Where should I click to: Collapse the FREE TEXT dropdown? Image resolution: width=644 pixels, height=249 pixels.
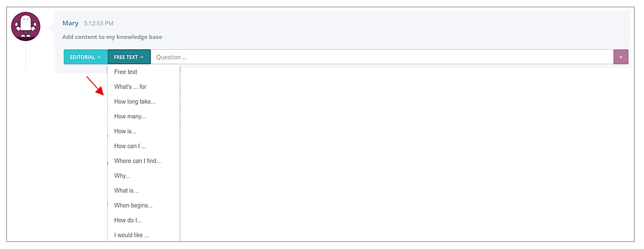[x=129, y=57]
